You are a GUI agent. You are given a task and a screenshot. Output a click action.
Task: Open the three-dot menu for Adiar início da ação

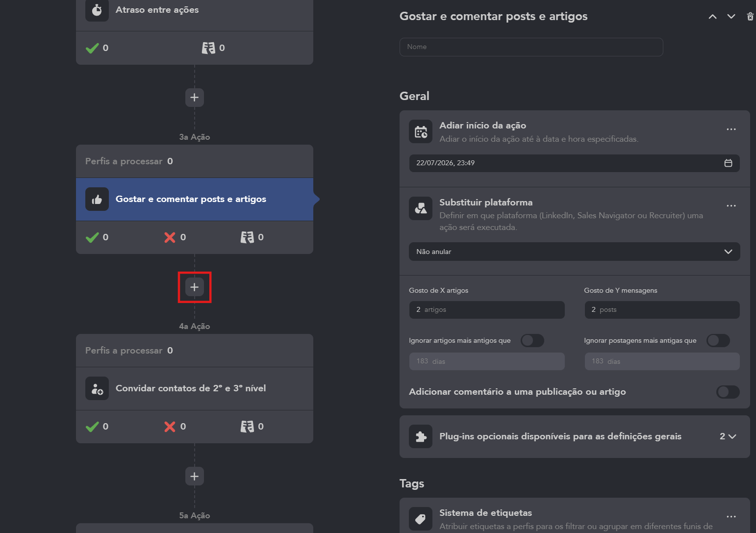pyautogui.click(x=731, y=129)
